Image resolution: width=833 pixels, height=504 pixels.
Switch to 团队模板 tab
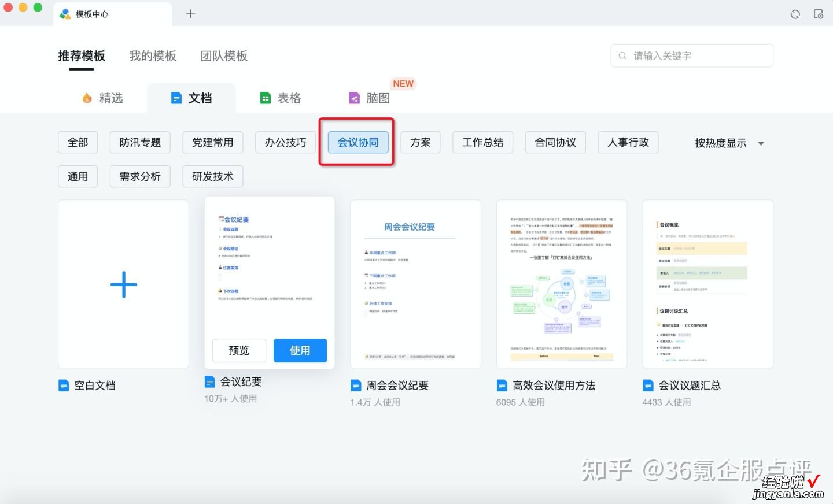tap(224, 56)
